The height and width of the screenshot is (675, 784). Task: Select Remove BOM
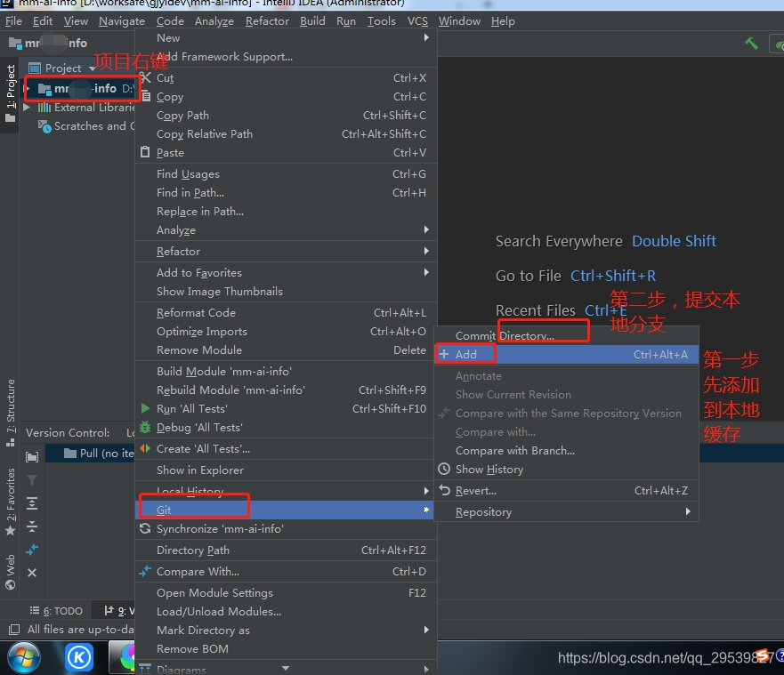click(284, 648)
